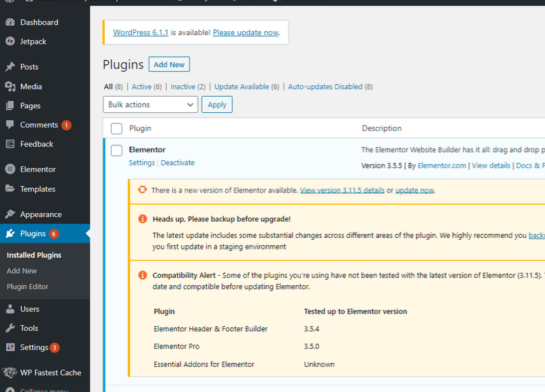This screenshot has height=392, width=545.
Task: Filter plugins by Active (6)
Action: [x=147, y=87]
